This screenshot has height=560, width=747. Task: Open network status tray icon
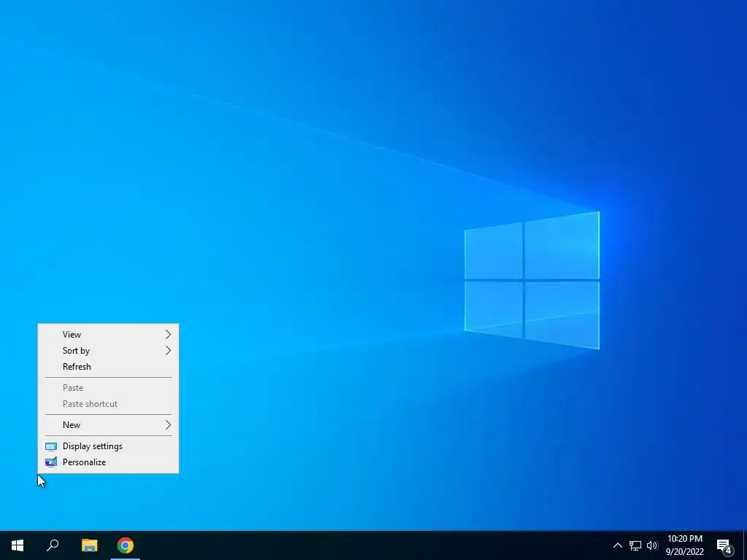point(635,545)
